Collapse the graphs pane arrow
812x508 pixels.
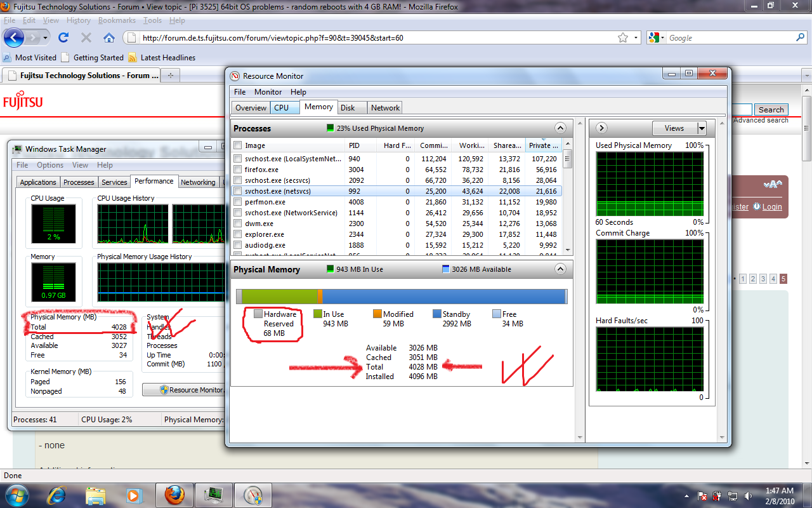click(602, 128)
